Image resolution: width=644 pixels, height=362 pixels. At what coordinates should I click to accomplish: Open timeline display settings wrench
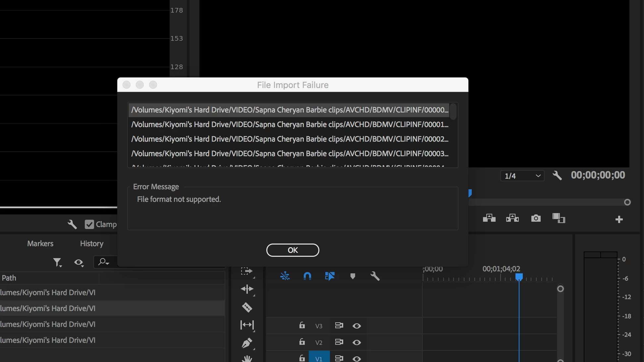click(x=375, y=276)
